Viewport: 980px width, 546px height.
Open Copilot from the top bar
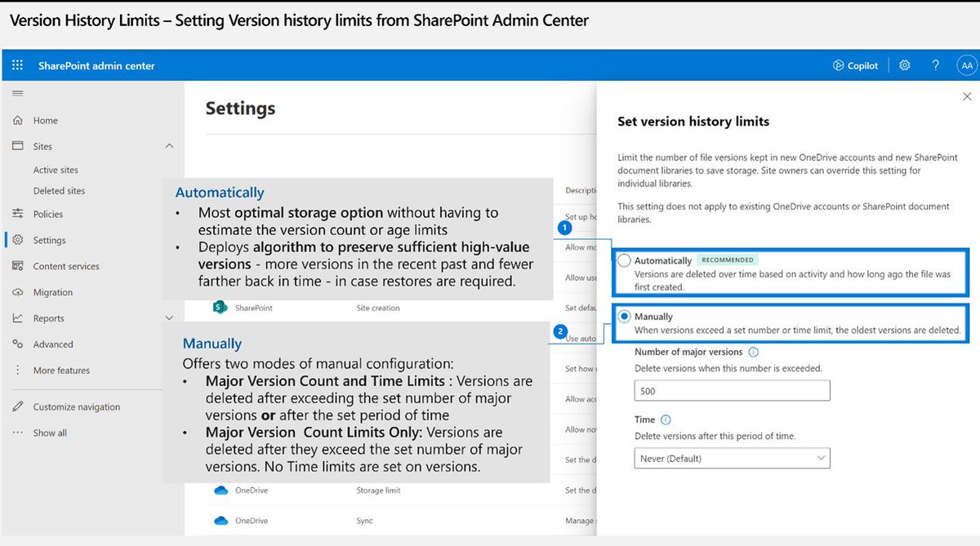click(854, 65)
